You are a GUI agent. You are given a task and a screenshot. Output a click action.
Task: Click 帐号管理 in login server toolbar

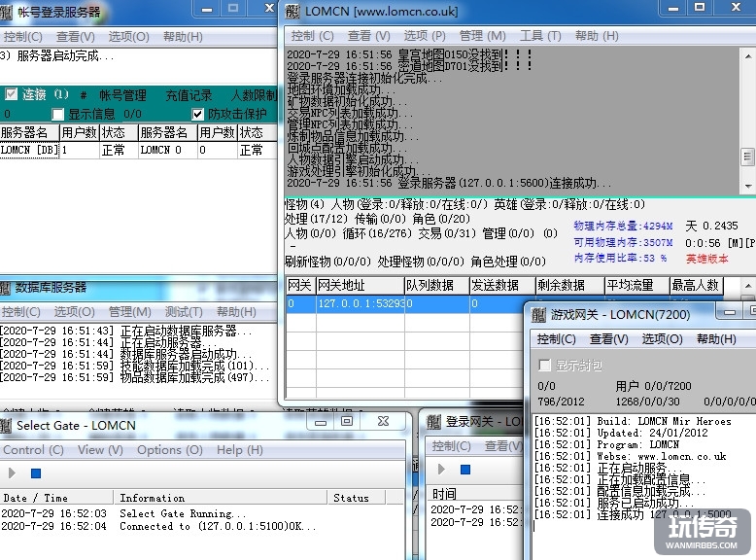(122, 95)
